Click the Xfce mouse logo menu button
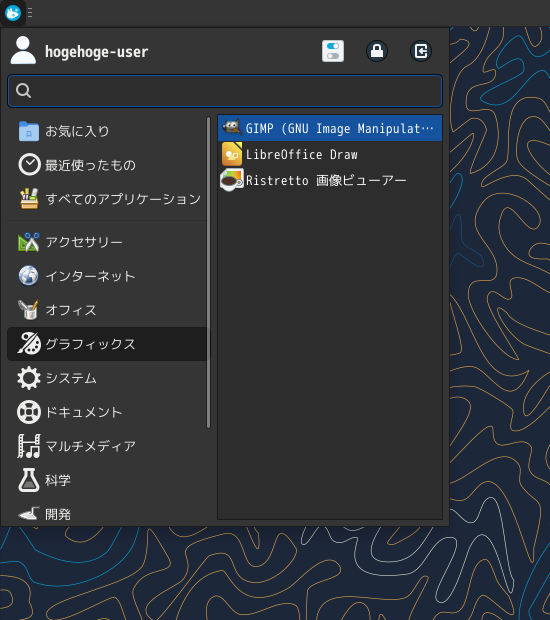Screen dimensions: 550x620 click(x=13, y=13)
